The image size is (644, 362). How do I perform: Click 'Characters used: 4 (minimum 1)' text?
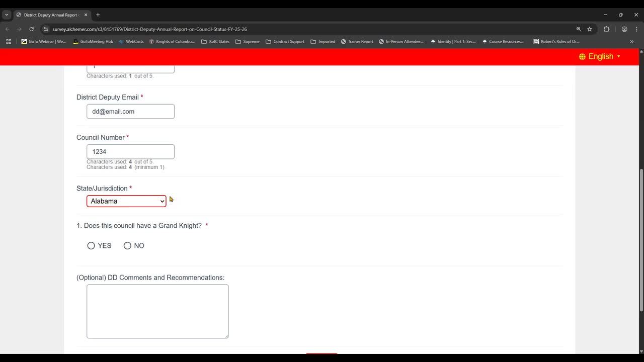(125, 167)
